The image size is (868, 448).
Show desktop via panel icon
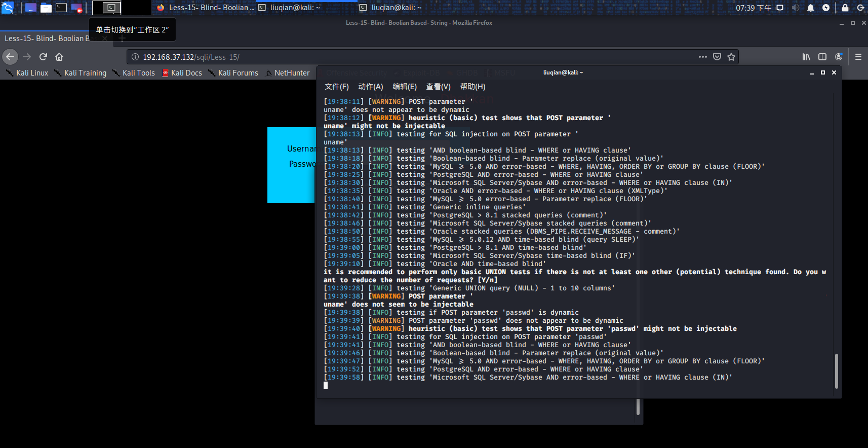(x=31, y=8)
